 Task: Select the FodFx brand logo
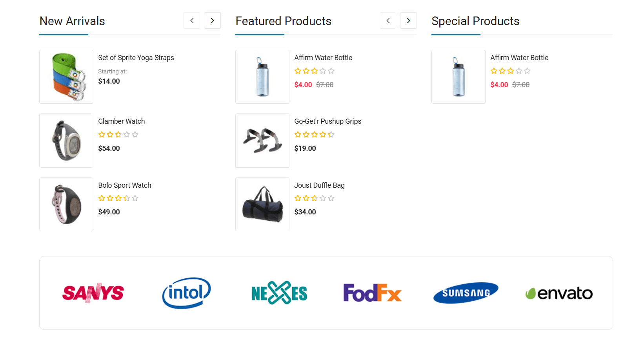click(x=372, y=293)
